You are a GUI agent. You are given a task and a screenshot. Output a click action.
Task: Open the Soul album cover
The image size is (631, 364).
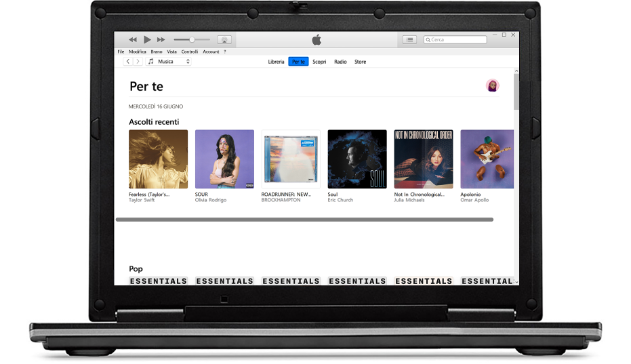357,159
